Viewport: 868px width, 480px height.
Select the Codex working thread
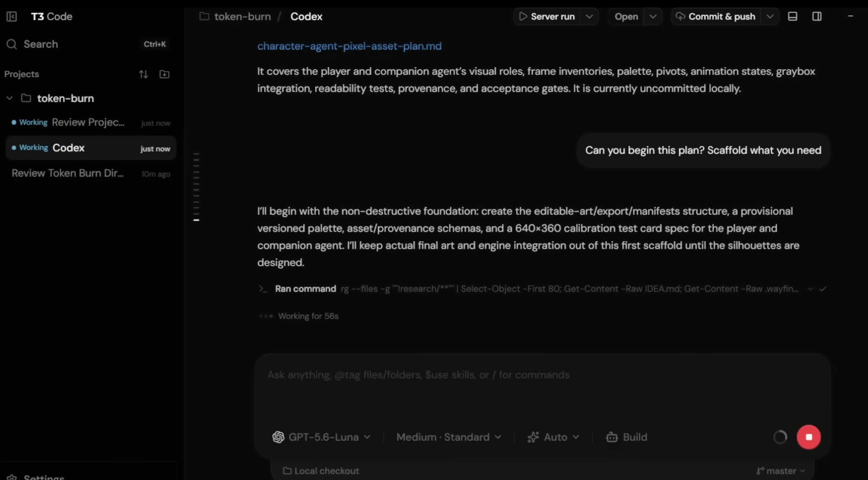coord(91,148)
